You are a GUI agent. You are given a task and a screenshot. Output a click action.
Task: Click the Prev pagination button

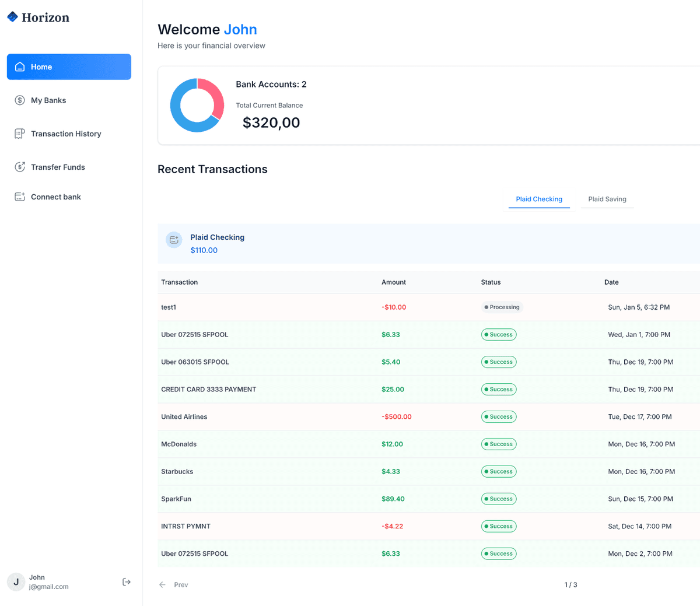pyautogui.click(x=174, y=584)
